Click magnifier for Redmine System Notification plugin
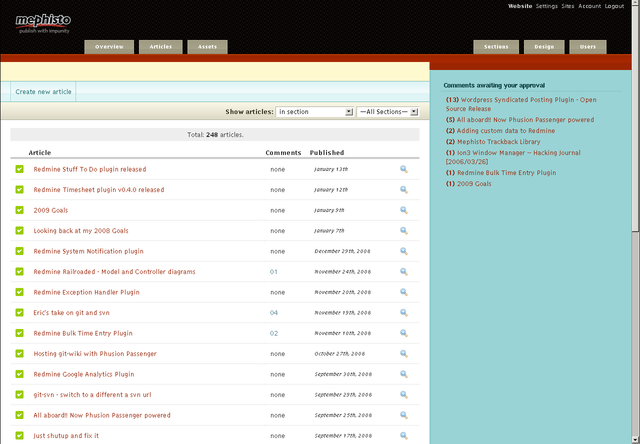 click(x=404, y=251)
